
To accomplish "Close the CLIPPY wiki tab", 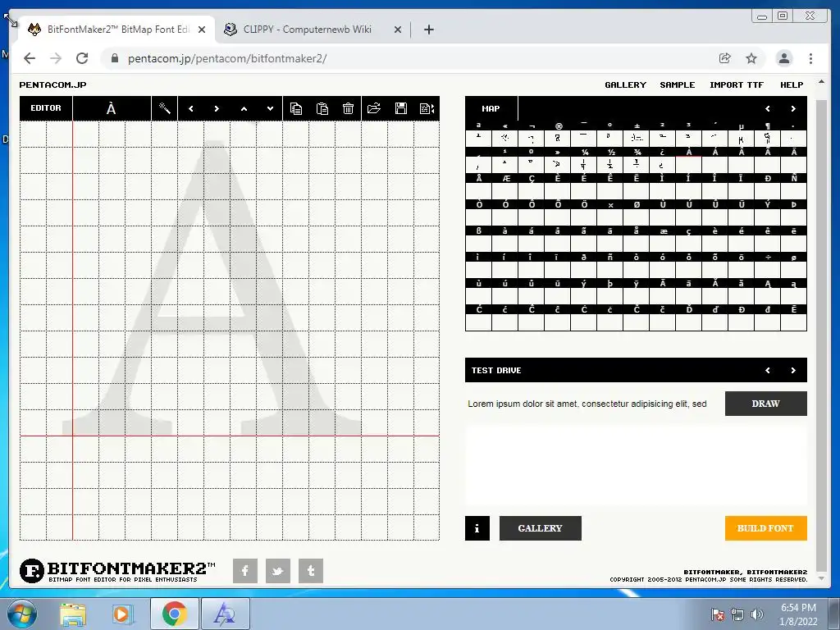I will point(398,30).
